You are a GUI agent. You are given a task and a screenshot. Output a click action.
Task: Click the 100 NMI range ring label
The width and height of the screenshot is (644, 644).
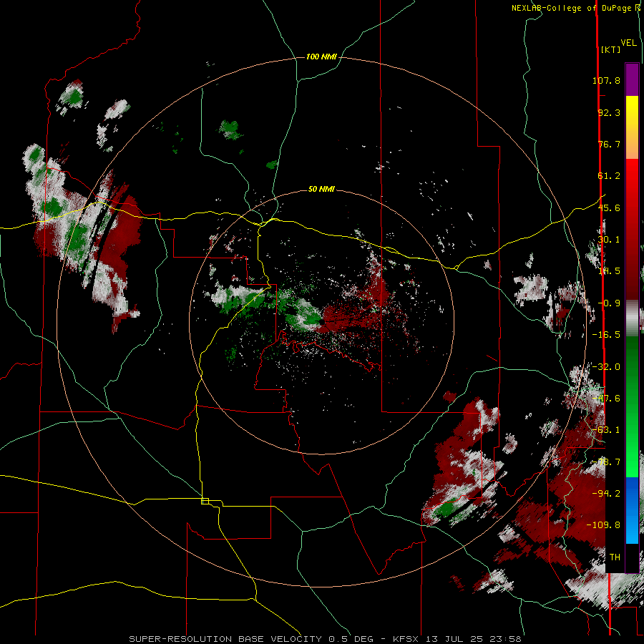tap(321, 57)
